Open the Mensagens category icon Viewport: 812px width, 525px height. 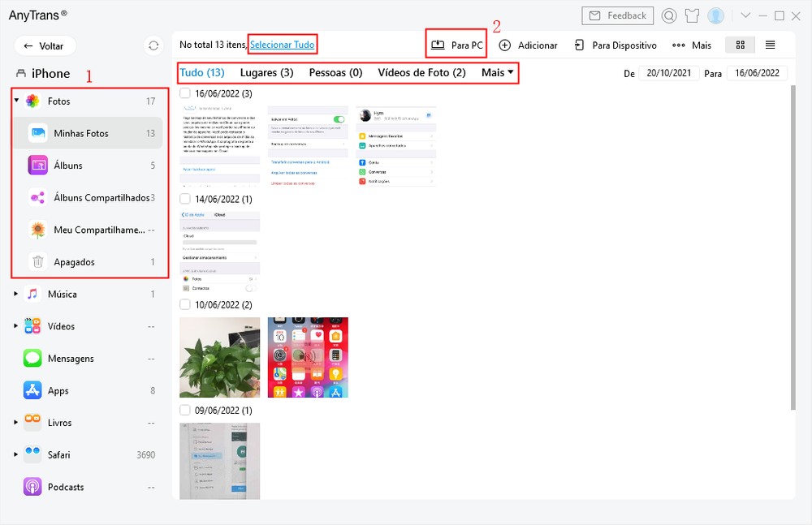[32, 358]
